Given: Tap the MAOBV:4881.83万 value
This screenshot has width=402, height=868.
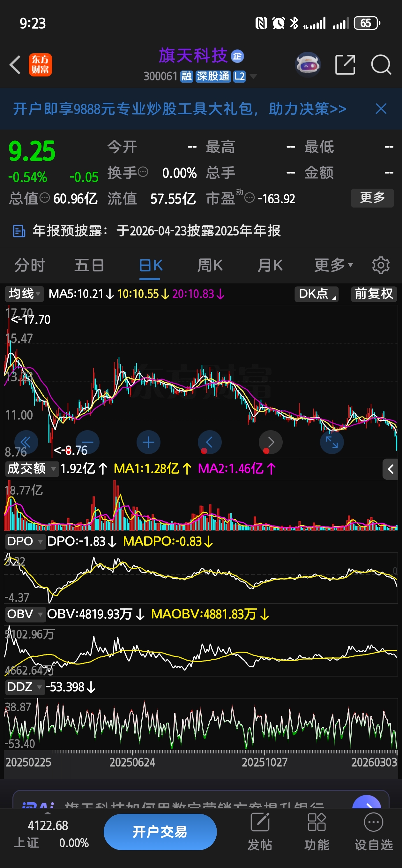Looking at the screenshot, I should coord(210,614).
